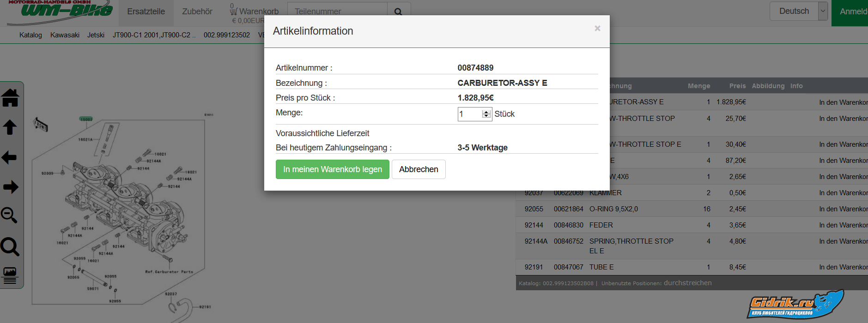
Task: Add O-RING 9,5X2,0 row to Warenkorb
Action: tap(843, 209)
